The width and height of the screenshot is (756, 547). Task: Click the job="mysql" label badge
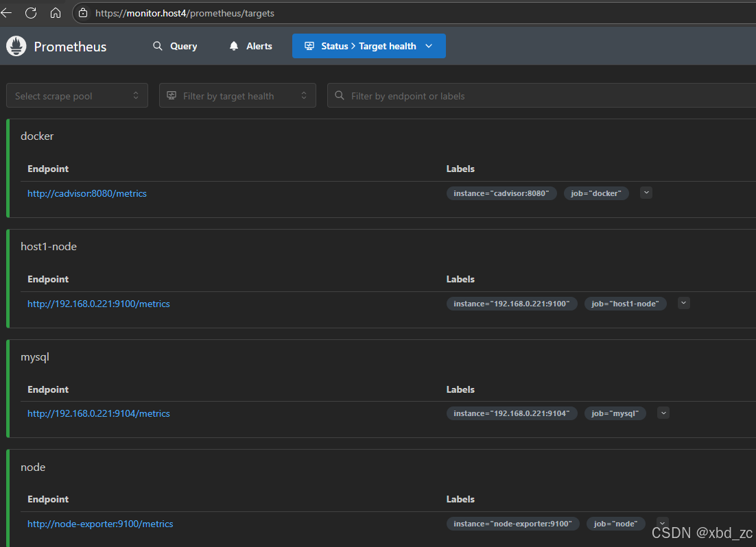pyautogui.click(x=615, y=413)
